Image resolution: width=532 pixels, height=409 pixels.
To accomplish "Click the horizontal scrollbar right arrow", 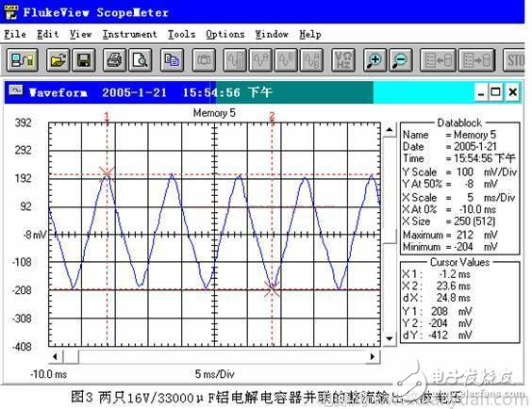I will [373, 356].
